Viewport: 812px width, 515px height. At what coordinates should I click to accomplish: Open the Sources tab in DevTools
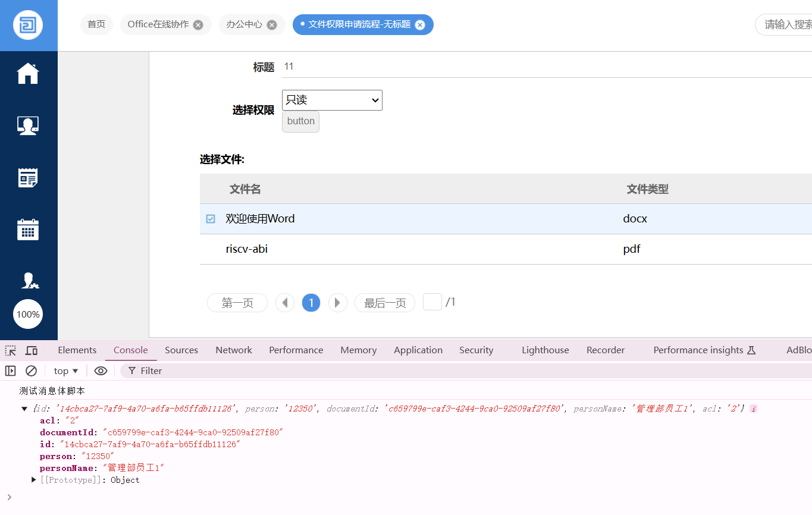pos(181,350)
